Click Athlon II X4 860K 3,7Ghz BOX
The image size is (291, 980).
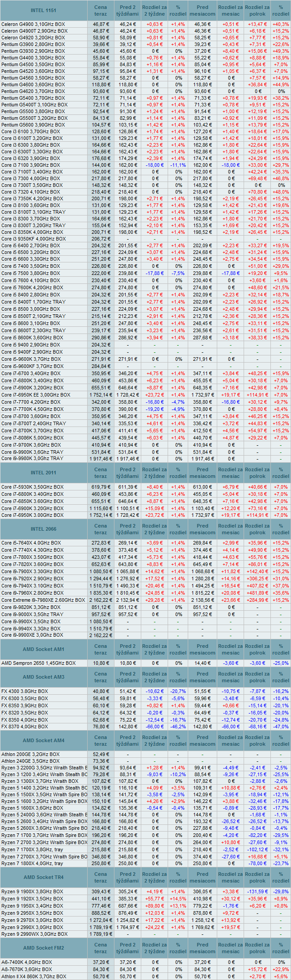click(34, 976)
